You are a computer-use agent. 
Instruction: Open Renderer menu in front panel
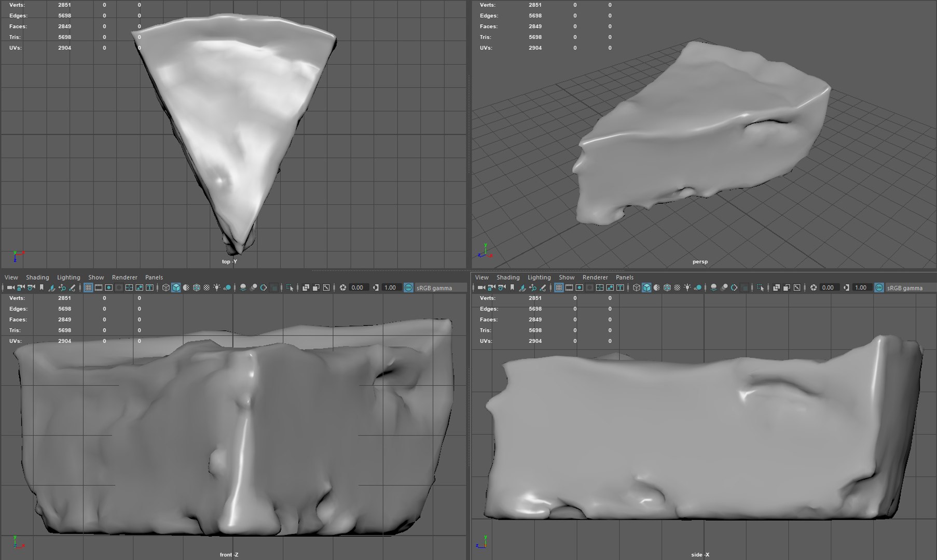(125, 277)
